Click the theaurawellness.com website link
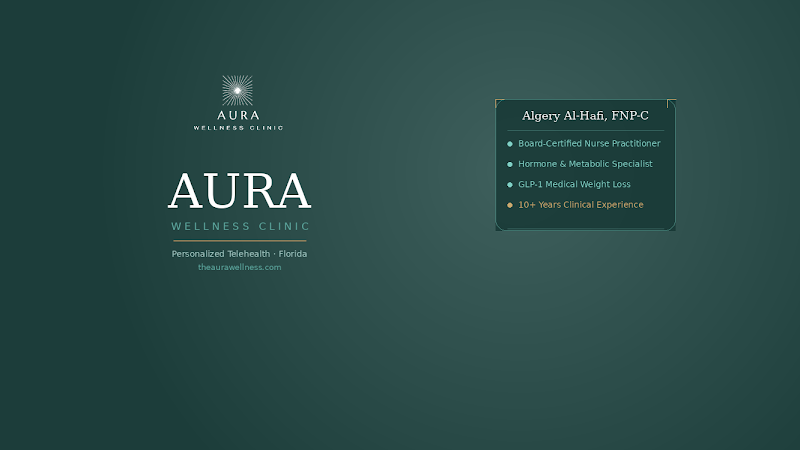The width and height of the screenshot is (800, 450). (239, 267)
